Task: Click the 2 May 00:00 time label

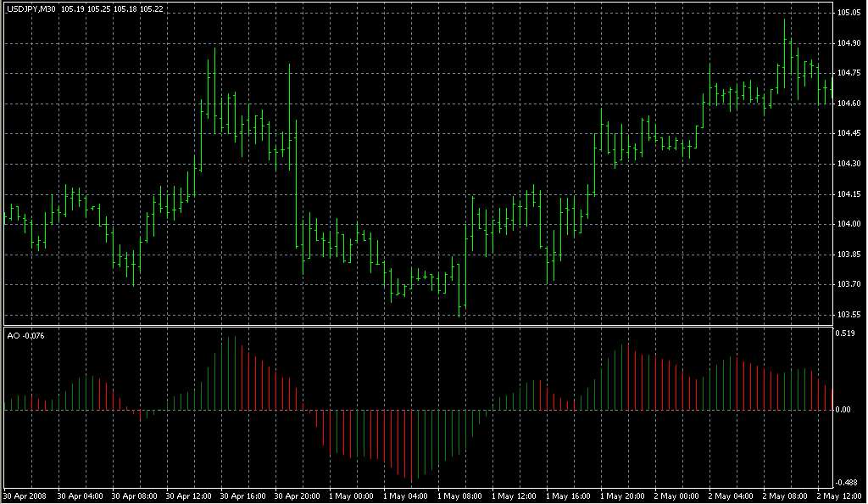Action: [x=676, y=496]
